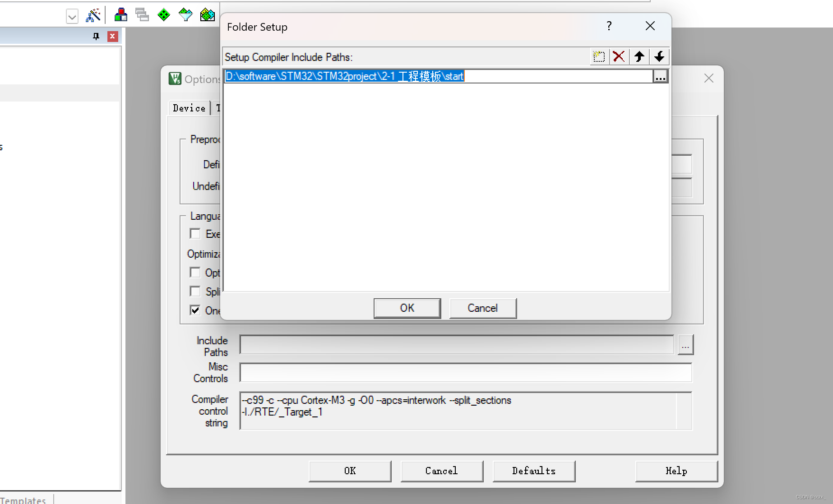
Task: Open the target dropdown arrow in toolbar
Action: point(72,17)
